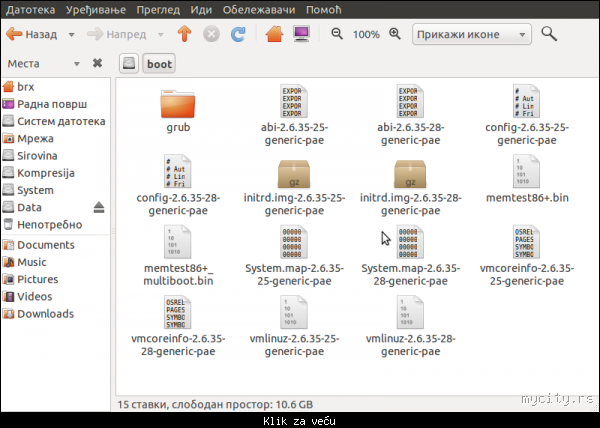Select the memtest86+_multiboot.bin file icon
The height and width of the screenshot is (428, 600).
click(178, 242)
